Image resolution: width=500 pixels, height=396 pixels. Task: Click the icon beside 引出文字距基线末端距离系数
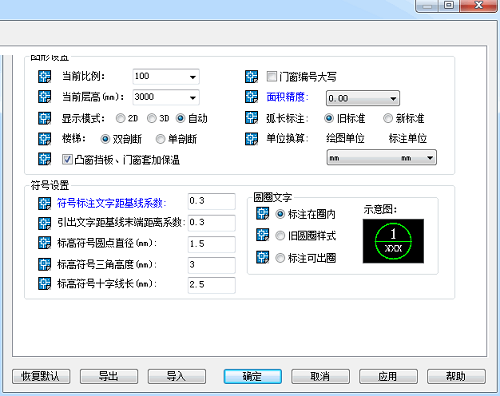click(x=44, y=223)
